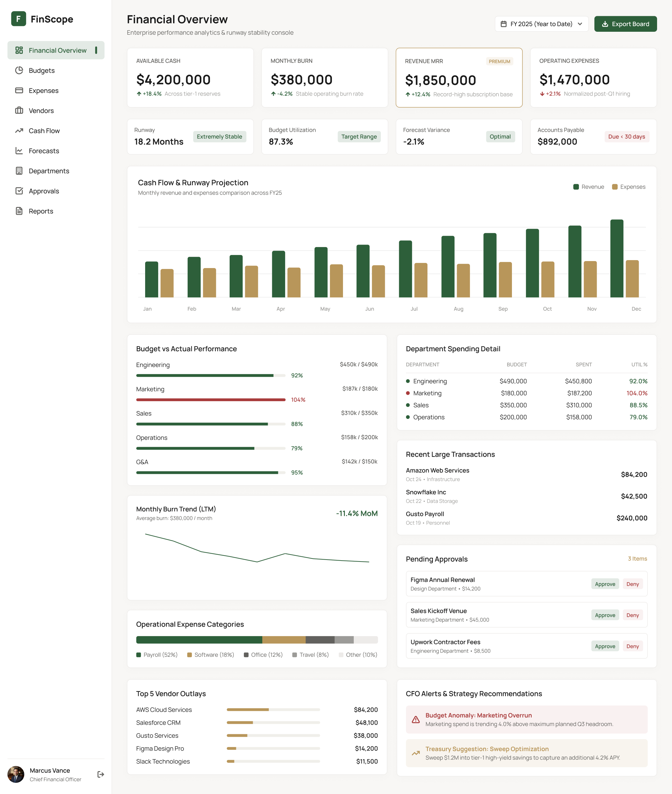Deny the Sales Kickoff Venue request

pos(632,615)
